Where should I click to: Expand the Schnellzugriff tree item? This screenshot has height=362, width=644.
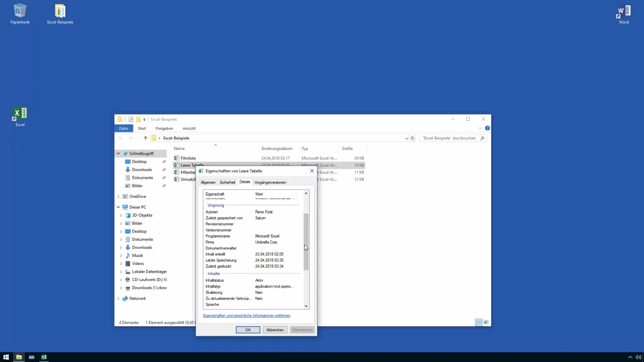click(x=118, y=154)
